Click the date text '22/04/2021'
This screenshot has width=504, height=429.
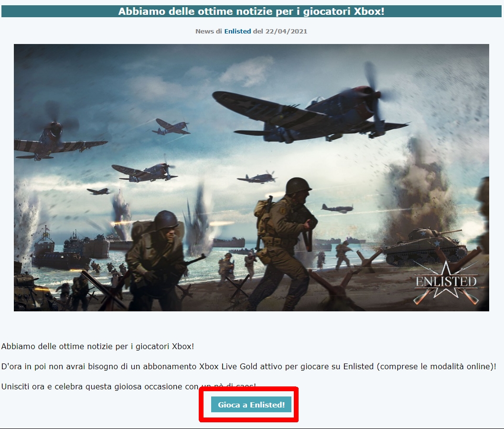point(286,31)
